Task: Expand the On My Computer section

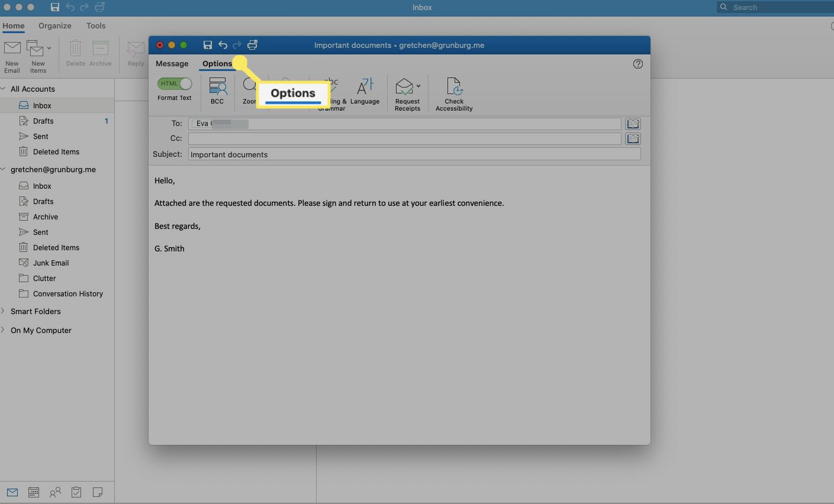Action: 3,330
